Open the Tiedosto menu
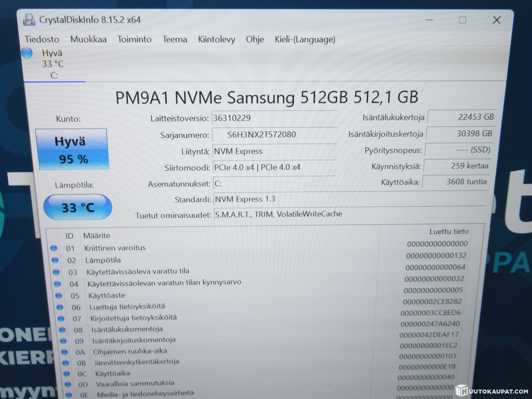532x399 pixels. (x=42, y=39)
